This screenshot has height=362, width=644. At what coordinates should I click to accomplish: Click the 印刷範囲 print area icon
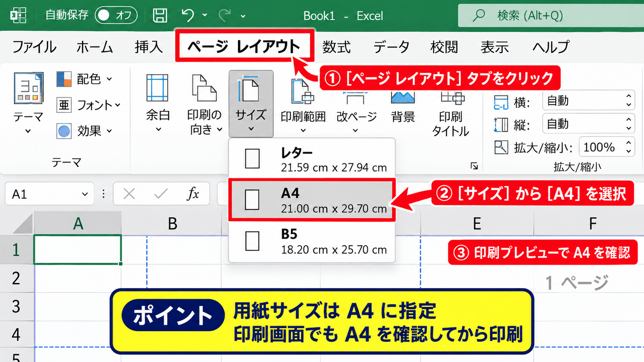pyautogui.click(x=303, y=92)
